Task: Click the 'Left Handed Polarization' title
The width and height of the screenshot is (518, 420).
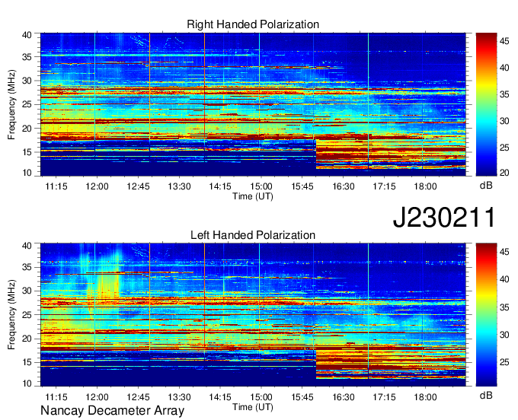Action: 253,235
